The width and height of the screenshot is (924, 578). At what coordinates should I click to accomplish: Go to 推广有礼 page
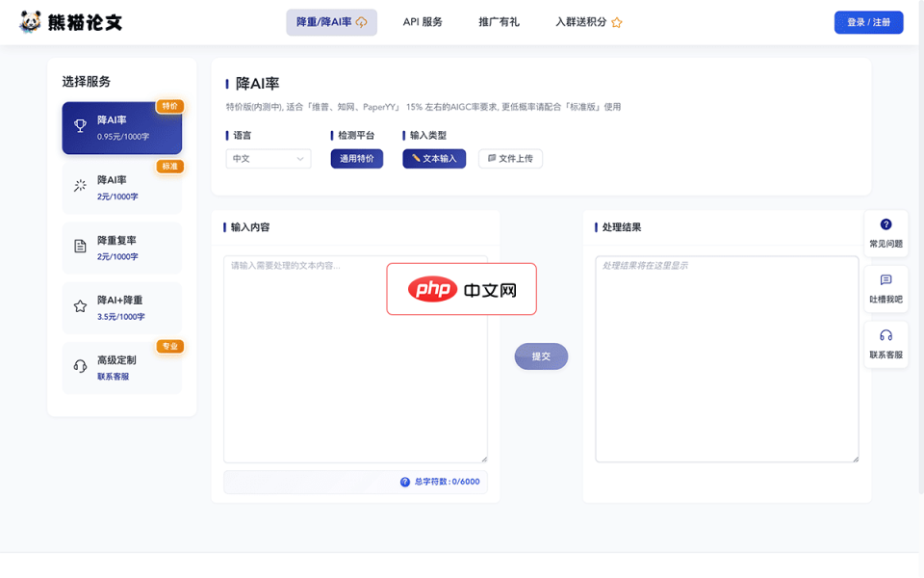pos(499,22)
